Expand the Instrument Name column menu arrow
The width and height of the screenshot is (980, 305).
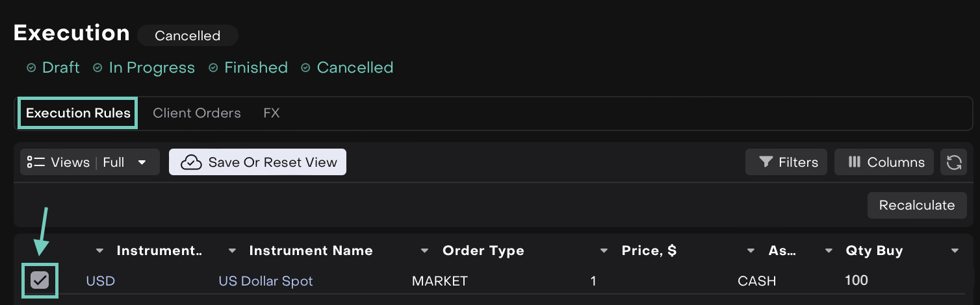coord(232,251)
